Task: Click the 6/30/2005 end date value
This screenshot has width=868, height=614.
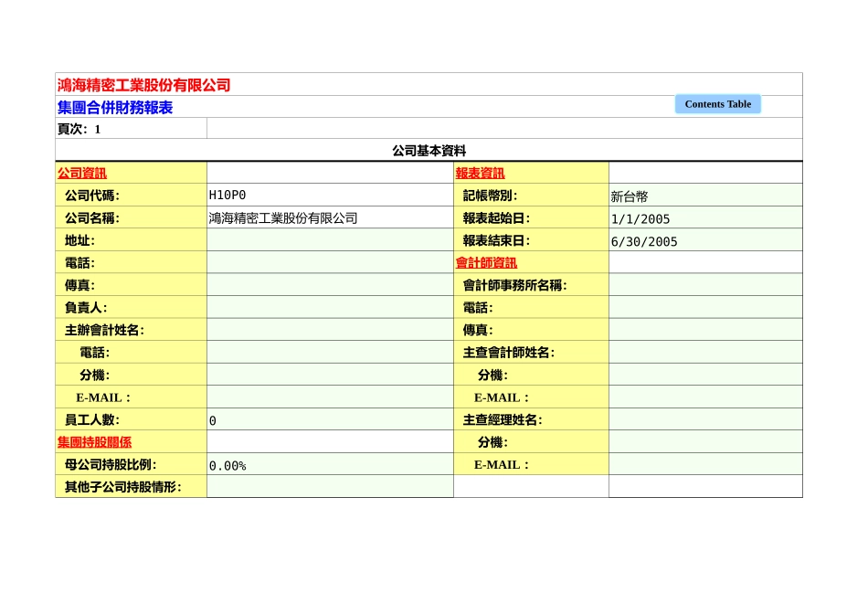Action: point(644,241)
